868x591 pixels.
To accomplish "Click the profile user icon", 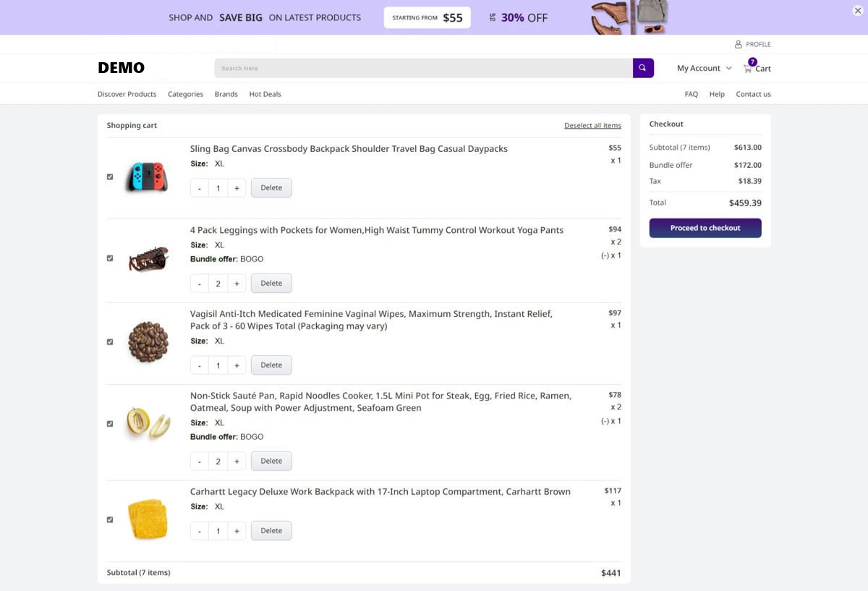I will [739, 44].
